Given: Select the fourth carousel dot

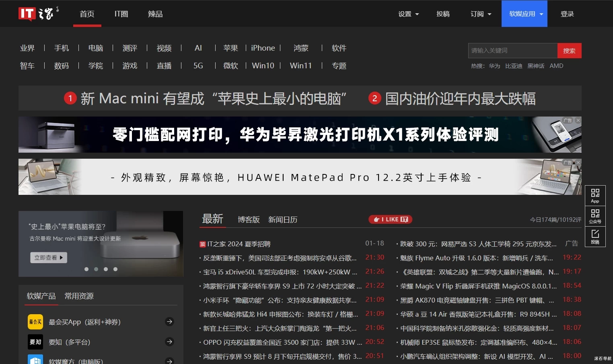Looking at the screenshot, I should tap(115, 269).
